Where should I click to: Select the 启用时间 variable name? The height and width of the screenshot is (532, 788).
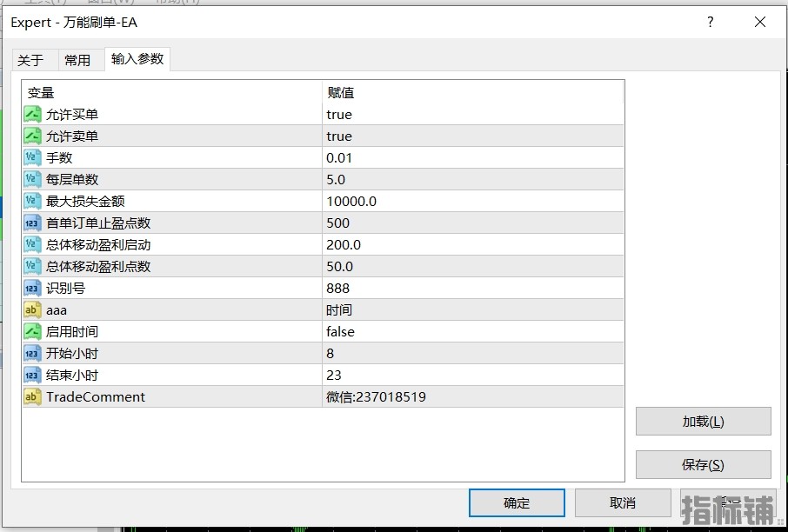pyautogui.click(x=72, y=331)
